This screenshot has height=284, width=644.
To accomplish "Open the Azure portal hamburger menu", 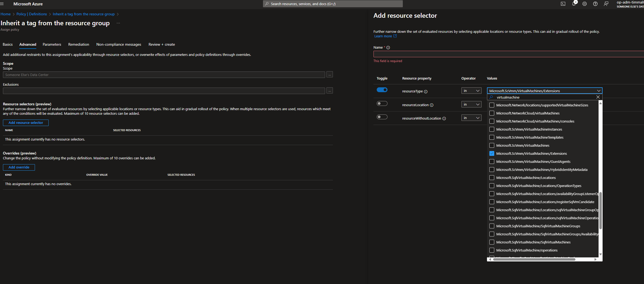I will (x=2, y=4).
